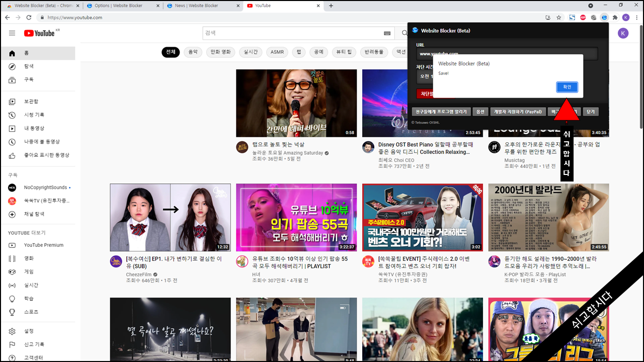Screen dimensions: 644x362
Task: Click 개발자 지원하기 (PayPal) button
Action: point(518,112)
